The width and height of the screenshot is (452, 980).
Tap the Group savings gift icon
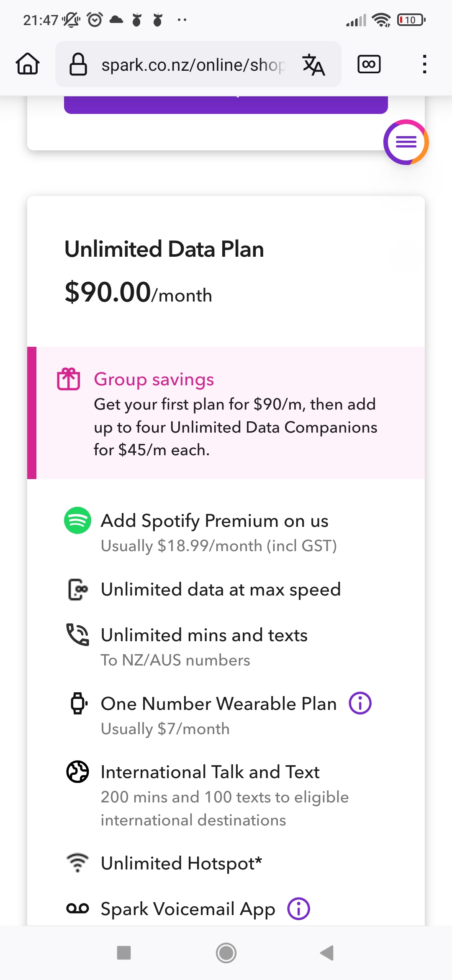[69, 379]
